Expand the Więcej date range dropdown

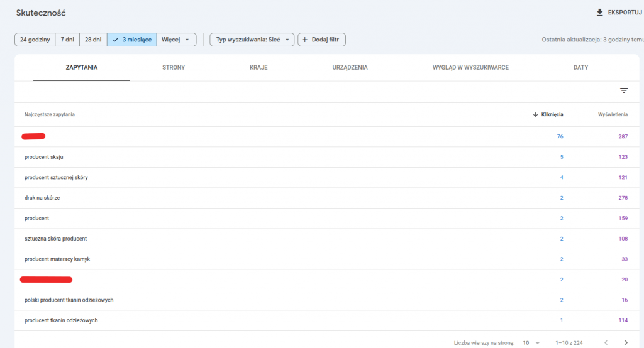[x=176, y=40]
